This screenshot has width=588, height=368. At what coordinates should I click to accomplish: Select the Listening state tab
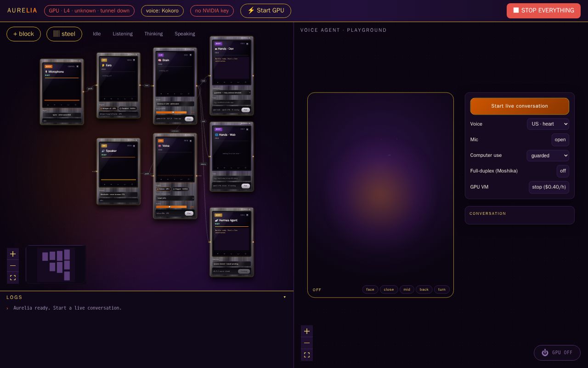[123, 34]
